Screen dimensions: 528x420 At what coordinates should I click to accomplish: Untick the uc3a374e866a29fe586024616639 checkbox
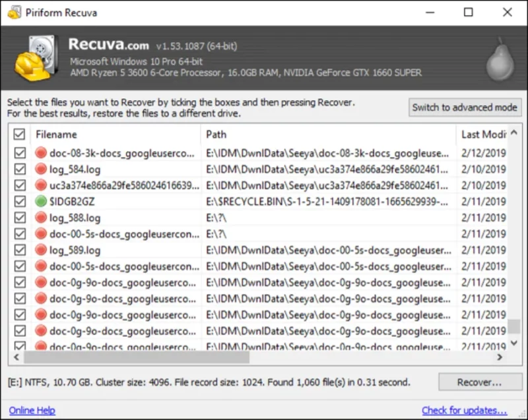click(x=20, y=185)
